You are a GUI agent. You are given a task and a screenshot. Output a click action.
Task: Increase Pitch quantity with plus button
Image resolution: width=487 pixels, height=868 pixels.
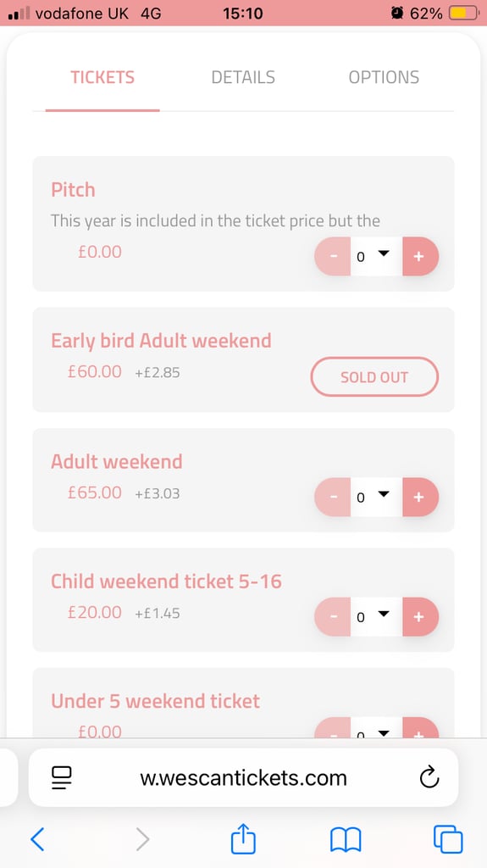[x=421, y=256]
